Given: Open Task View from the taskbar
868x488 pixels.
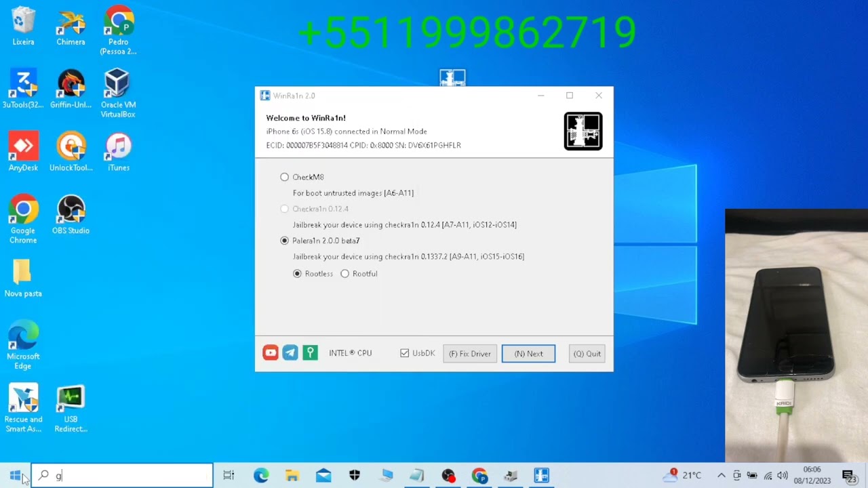Looking at the screenshot, I should coord(229,476).
